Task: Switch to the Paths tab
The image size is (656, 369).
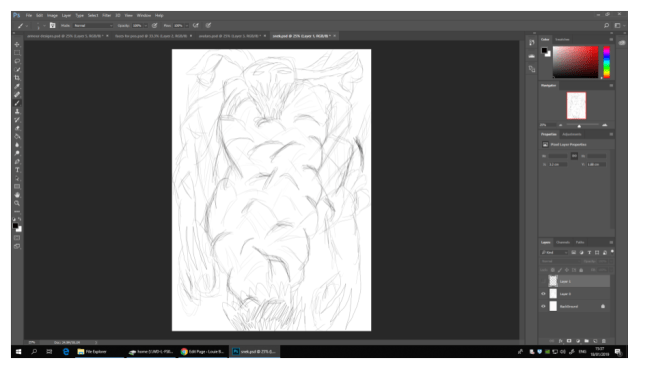Action: tap(580, 242)
